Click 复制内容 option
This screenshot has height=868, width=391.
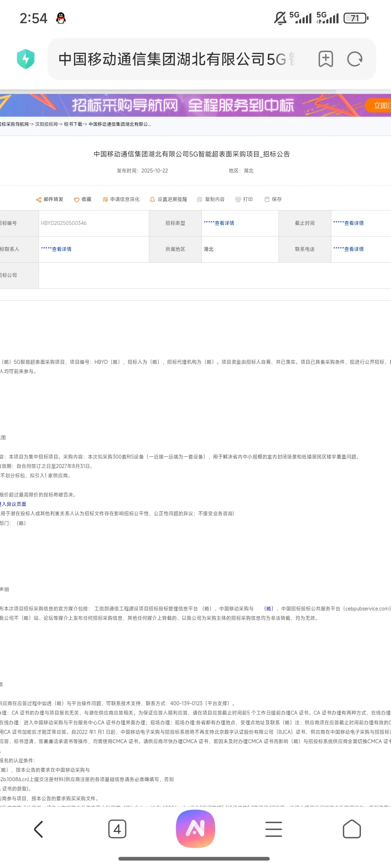[x=211, y=199]
